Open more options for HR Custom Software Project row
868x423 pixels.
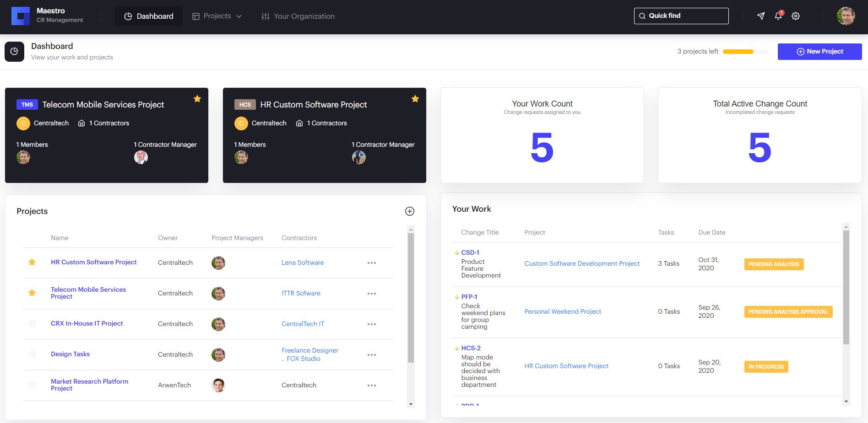click(372, 263)
